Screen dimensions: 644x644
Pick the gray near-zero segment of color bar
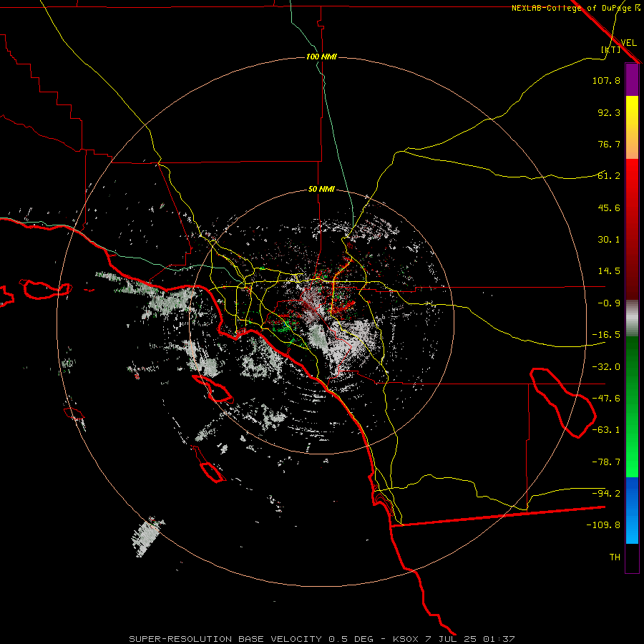point(632,318)
